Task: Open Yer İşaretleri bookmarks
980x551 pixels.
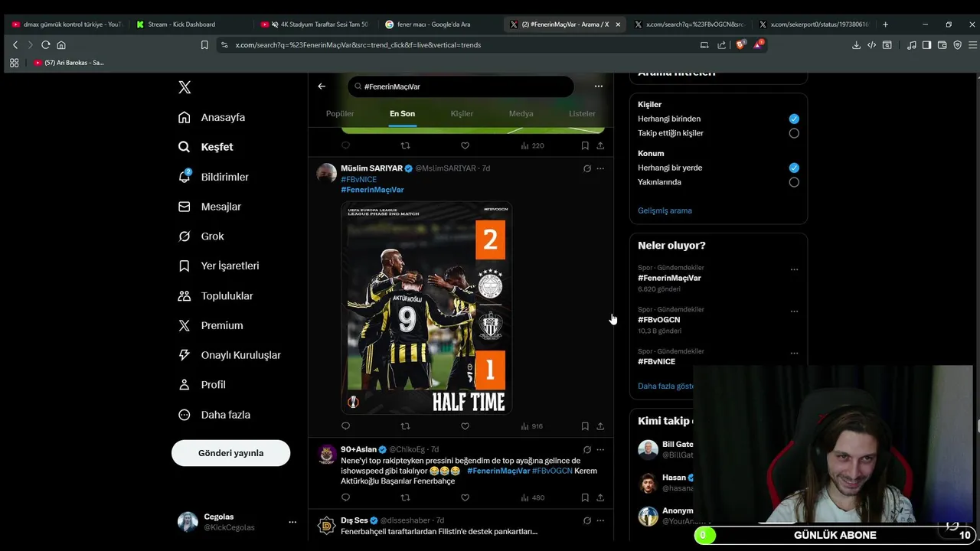Action: (x=218, y=266)
